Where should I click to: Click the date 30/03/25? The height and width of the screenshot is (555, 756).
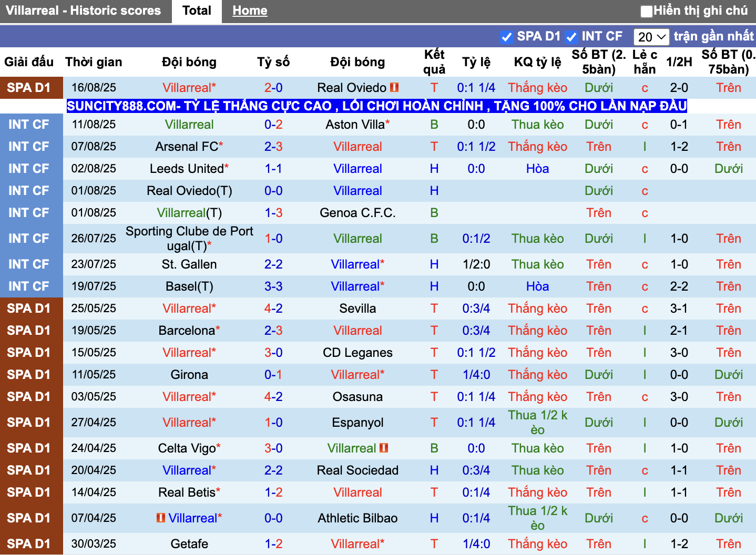94,544
